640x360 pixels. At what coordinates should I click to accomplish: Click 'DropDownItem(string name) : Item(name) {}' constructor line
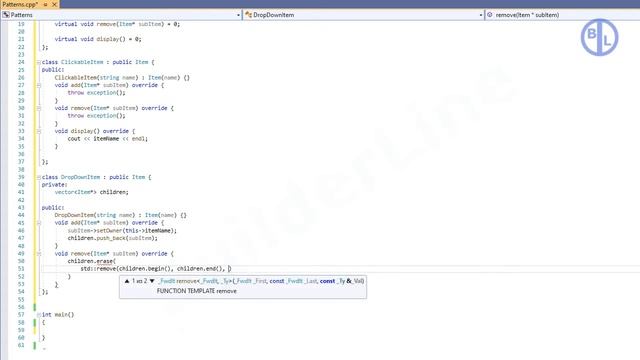pyautogui.click(x=120, y=215)
